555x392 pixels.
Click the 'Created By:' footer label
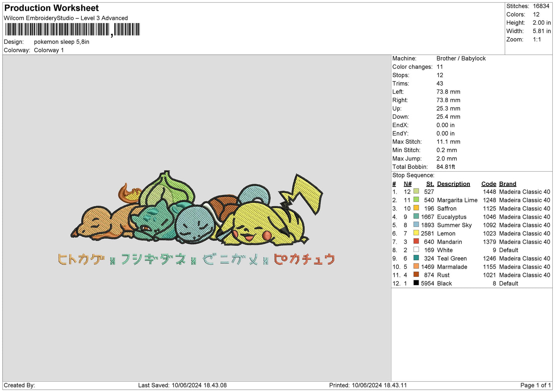coord(19,385)
